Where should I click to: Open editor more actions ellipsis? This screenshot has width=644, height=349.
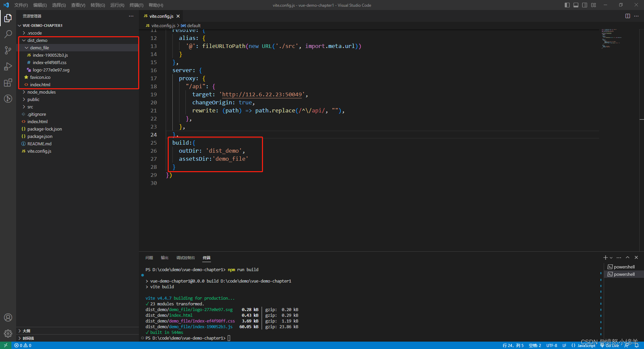[636, 16]
